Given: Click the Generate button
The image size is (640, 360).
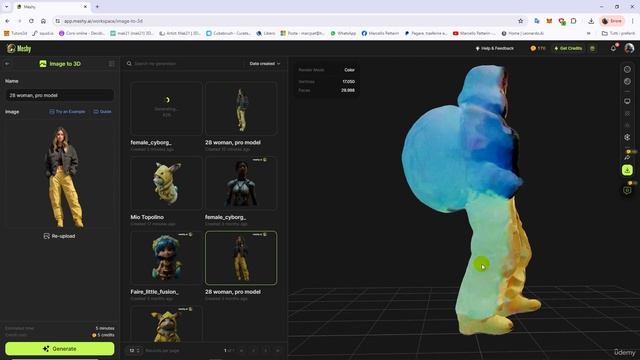Looking at the screenshot, I should pos(60,349).
